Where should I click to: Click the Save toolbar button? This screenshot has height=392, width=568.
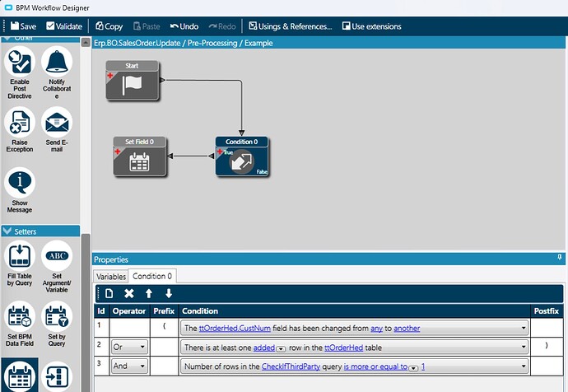tap(24, 26)
